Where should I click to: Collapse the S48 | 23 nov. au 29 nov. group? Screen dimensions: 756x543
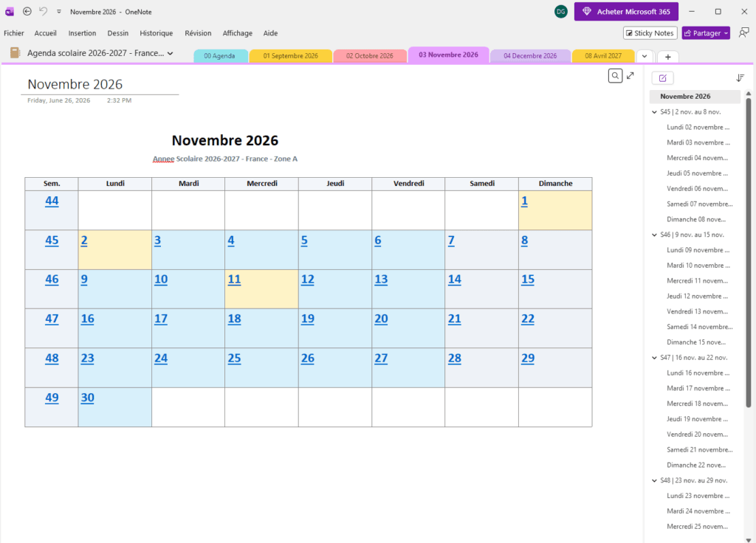654,480
